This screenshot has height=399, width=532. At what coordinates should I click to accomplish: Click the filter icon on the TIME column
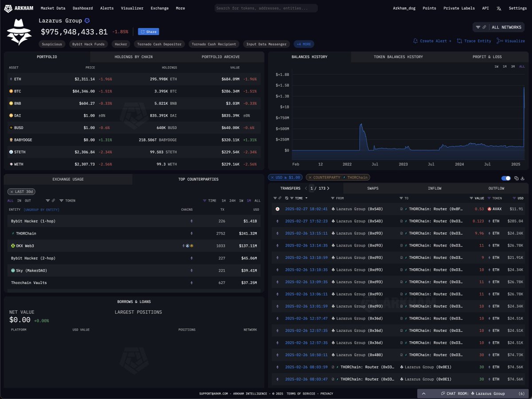click(291, 198)
